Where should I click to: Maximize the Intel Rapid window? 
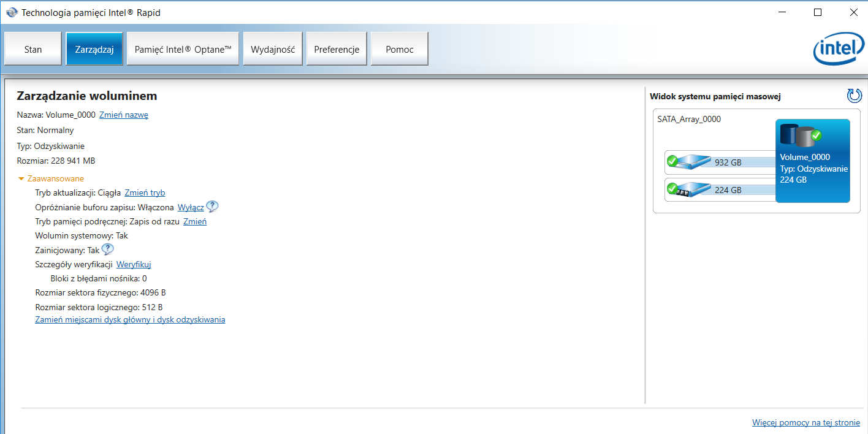point(818,12)
